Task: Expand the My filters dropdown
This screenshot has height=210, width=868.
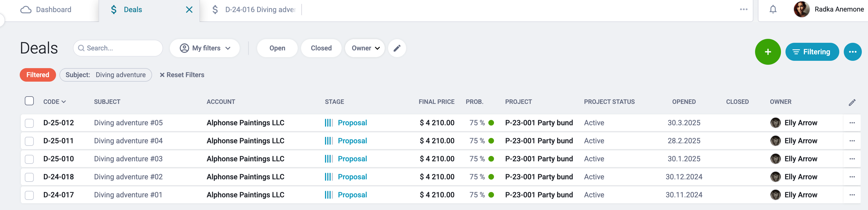Action: pyautogui.click(x=204, y=48)
